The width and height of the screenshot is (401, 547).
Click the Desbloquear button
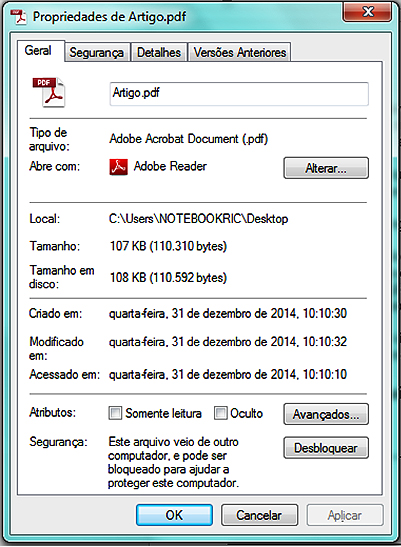coord(326,448)
